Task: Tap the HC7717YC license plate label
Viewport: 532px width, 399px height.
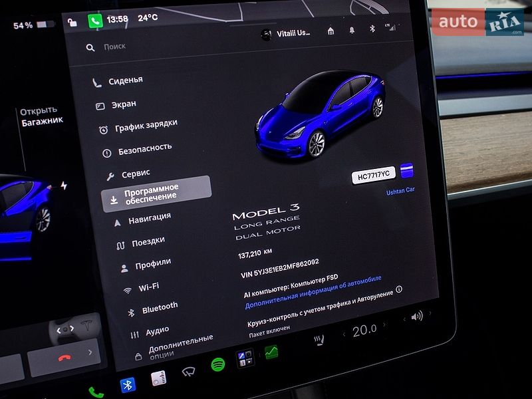Action: (374, 175)
